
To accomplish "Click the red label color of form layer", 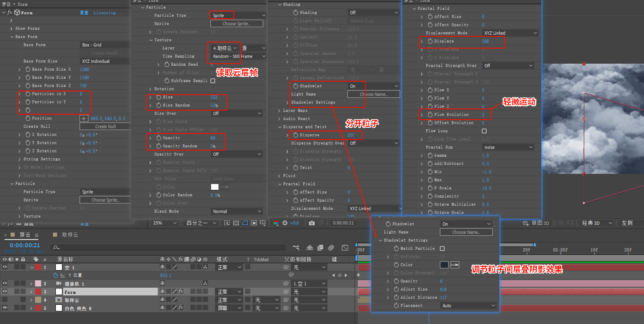I will pos(38,292).
